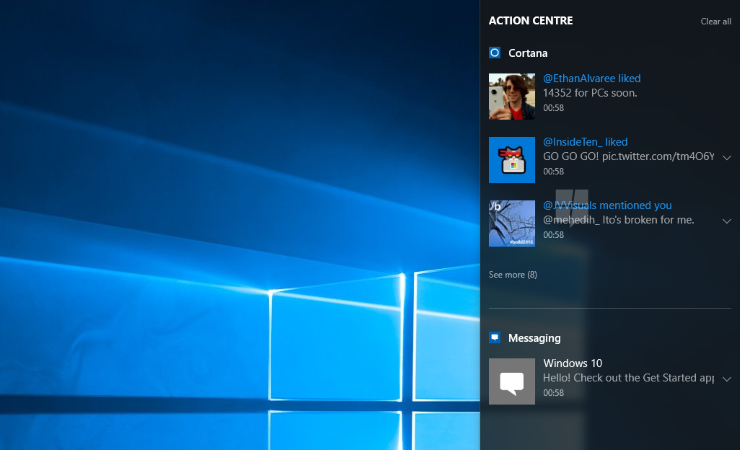This screenshot has height=450, width=740.
Task: Open the '@EthanAlvaree liked' notification title
Action: pyautogui.click(x=592, y=78)
